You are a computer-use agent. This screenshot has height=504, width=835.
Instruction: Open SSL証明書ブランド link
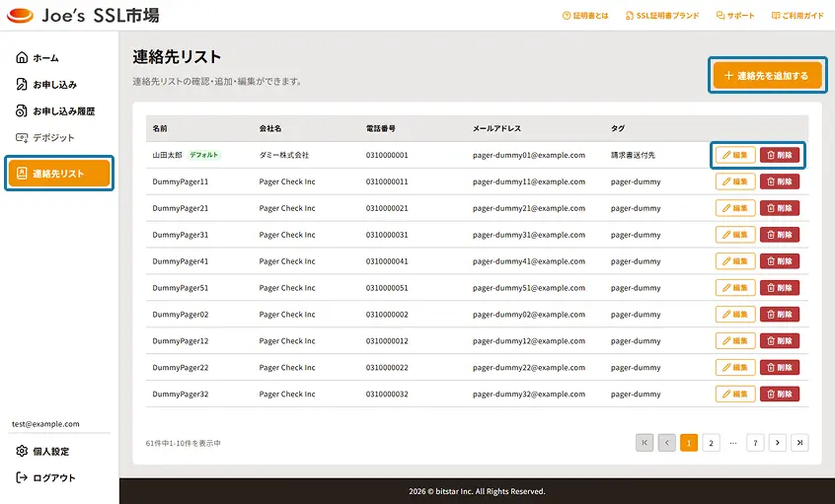point(662,16)
